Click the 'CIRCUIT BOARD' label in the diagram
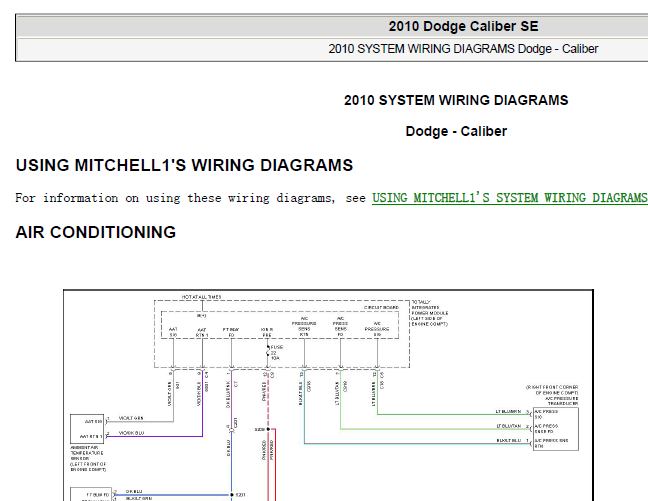Screen dimensions: 648x501 (381, 308)
